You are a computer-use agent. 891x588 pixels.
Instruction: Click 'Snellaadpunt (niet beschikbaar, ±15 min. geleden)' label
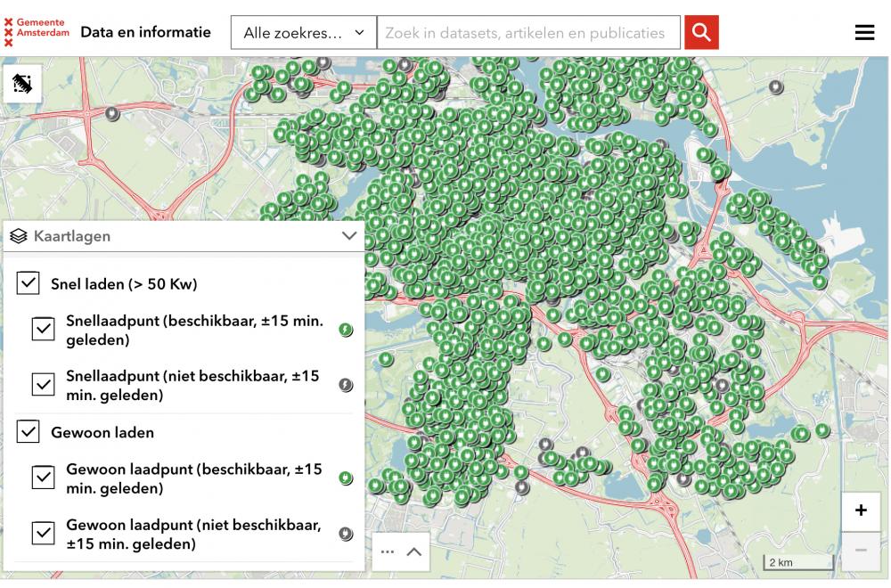pyautogui.click(x=192, y=385)
